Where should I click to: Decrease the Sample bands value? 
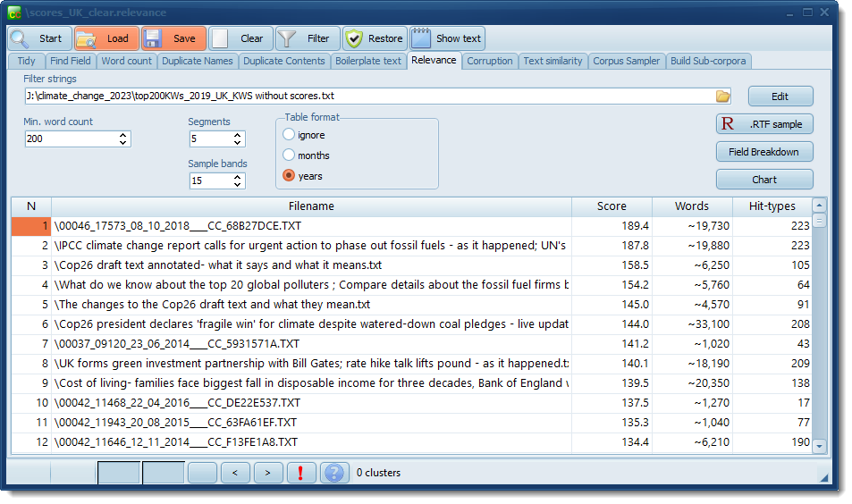[x=238, y=184]
